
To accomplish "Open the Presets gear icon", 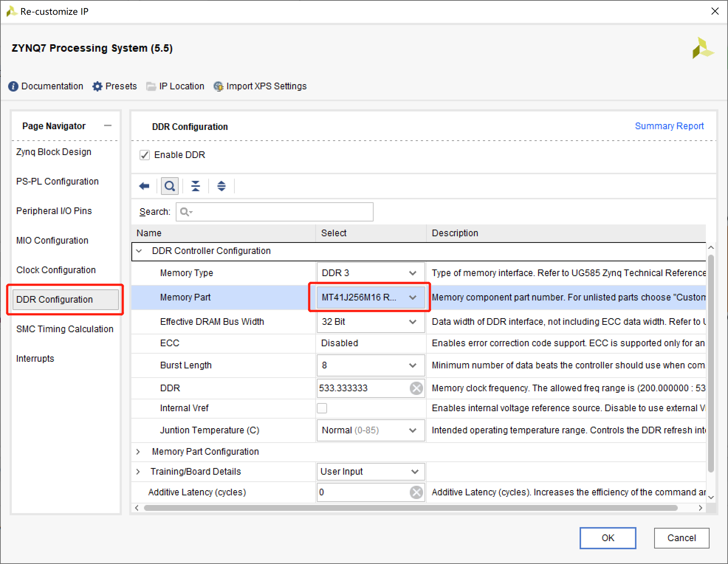I will pyautogui.click(x=97, y=86).
